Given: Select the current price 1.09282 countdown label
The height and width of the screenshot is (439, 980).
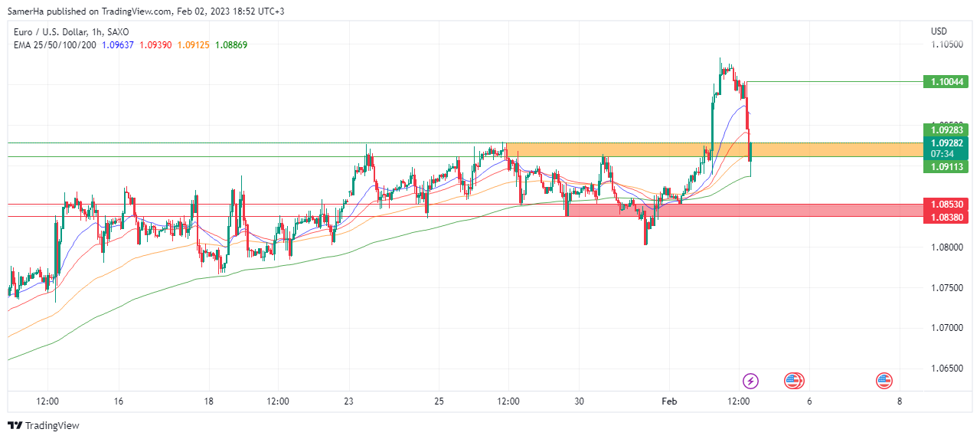Looking at the screenshot, I should pyautogui.click(x=946, y=149).
